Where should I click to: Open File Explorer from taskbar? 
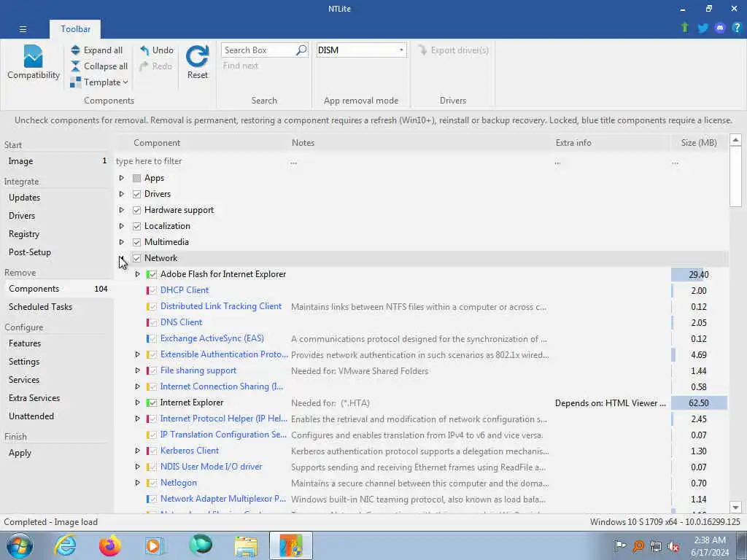pyautogui.click(x=246, y=545)
